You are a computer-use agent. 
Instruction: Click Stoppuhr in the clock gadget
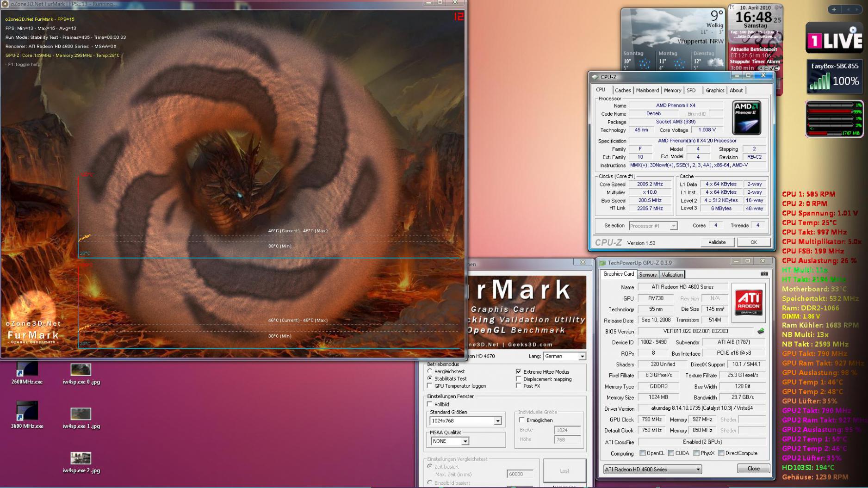[739, 61]
